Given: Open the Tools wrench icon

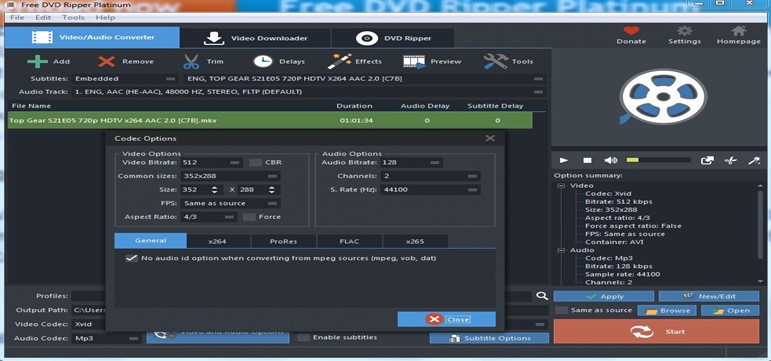Looking at the screenshot, I should pos(496,61).
